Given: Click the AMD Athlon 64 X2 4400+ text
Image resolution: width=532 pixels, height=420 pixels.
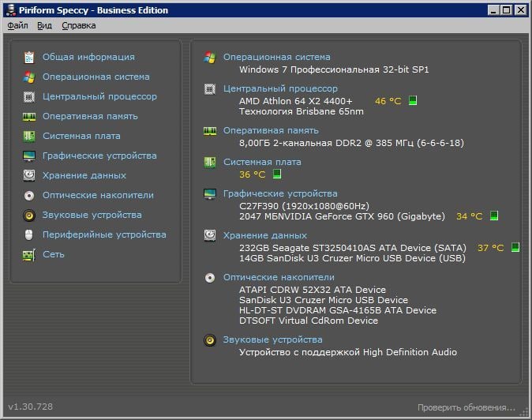Looking at the screenshot, I should click(x=296, y=101).
